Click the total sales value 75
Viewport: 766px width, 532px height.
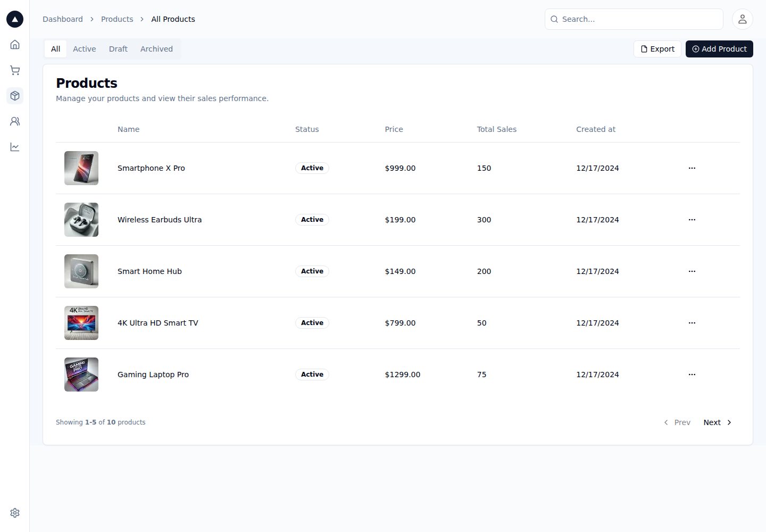[481, 375]
